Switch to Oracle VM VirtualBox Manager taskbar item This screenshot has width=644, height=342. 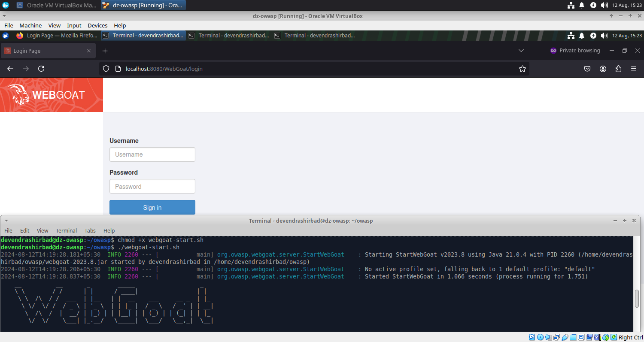pyautogui.click(x=57, y=5)
